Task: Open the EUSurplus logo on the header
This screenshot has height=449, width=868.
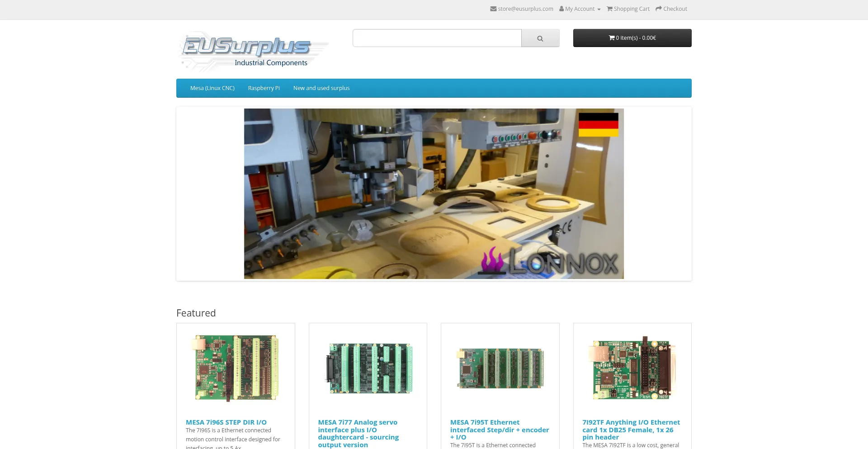Action: point(253,50)
